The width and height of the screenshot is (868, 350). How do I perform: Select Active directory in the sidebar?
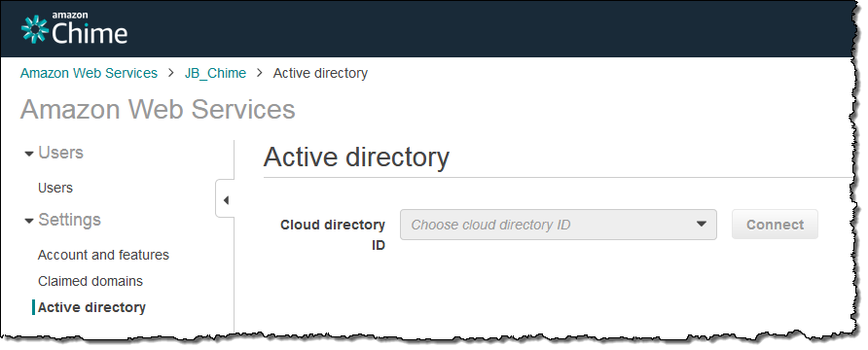tap(91, 307)
